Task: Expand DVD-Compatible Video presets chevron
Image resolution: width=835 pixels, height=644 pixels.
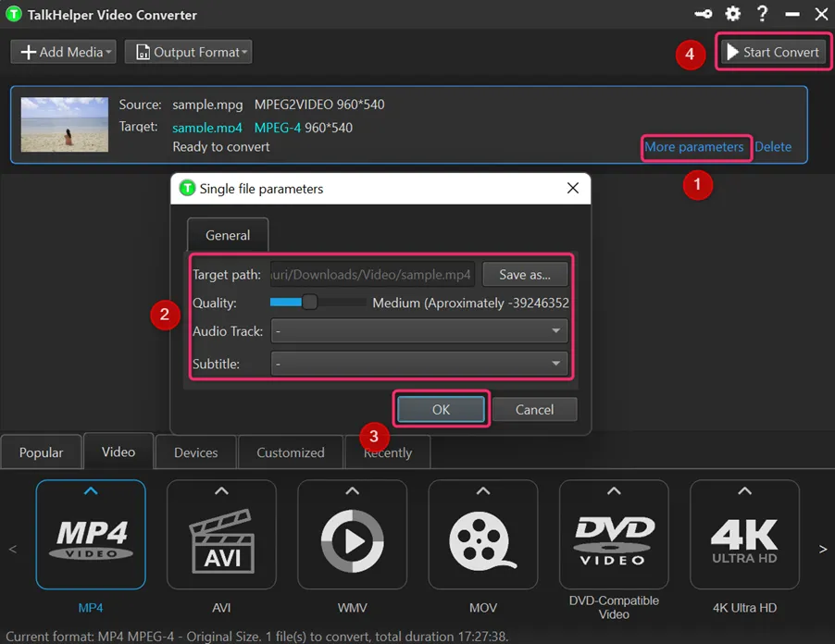Action: [x=614, y=490]
